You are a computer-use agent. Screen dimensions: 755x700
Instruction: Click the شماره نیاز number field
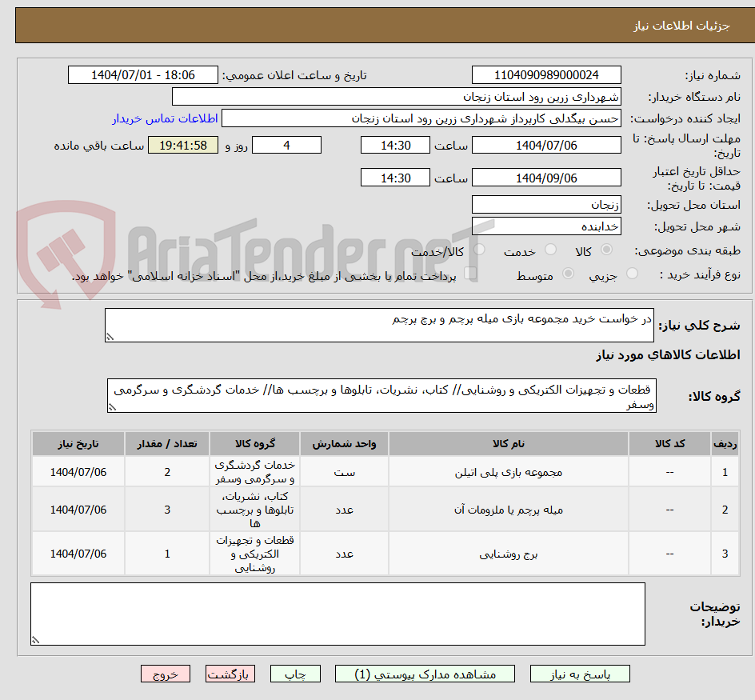[x=546, y=74]
